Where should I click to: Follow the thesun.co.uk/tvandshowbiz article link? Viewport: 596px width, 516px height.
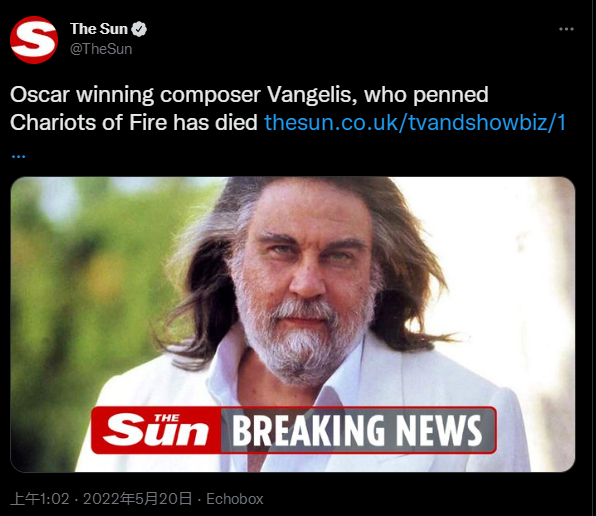point(415,123)
